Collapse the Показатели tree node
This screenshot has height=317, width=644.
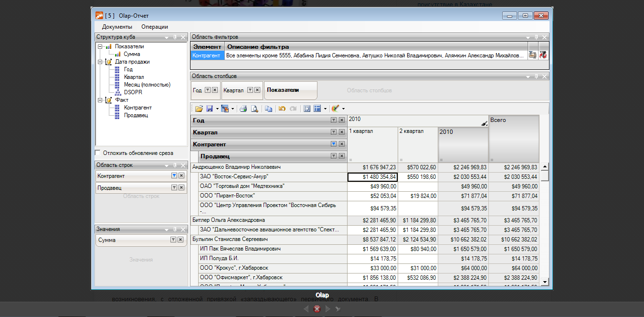(100, 46)
